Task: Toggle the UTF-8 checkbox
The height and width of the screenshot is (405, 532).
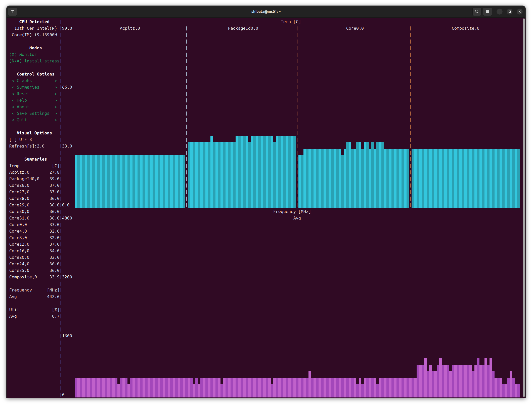Action: 13,139
